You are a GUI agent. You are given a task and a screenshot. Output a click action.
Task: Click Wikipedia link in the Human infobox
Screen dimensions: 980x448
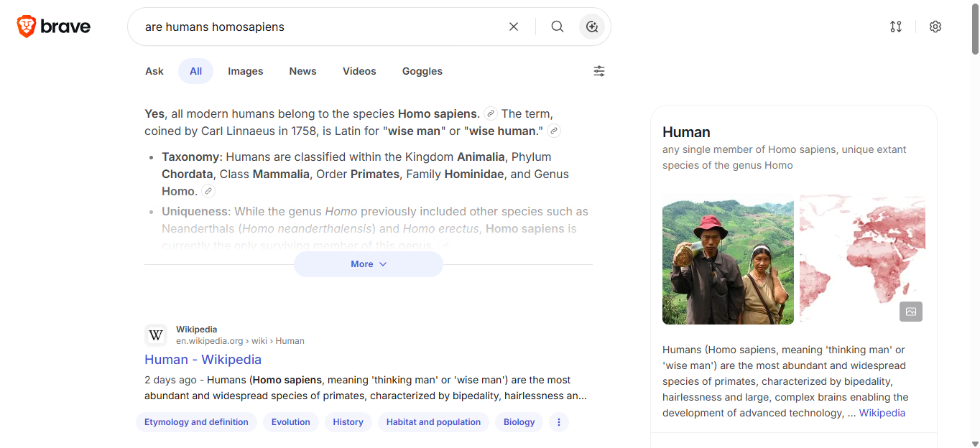[x=882, y=413]
